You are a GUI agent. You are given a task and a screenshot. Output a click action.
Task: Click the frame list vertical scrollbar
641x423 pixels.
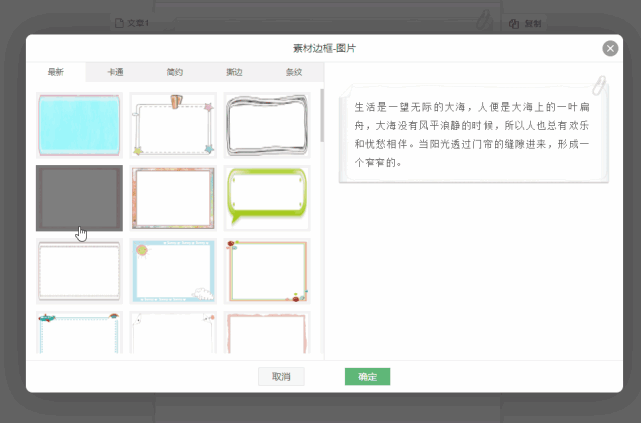[322, 116]
